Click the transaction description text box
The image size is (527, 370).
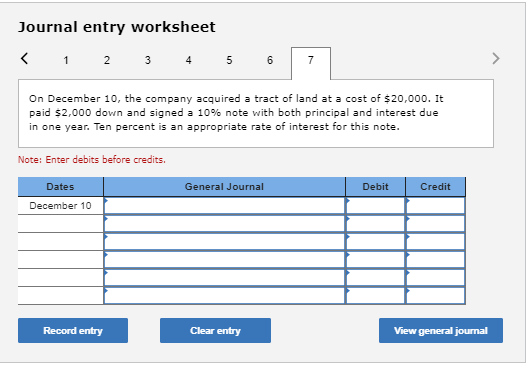[256, 114]
